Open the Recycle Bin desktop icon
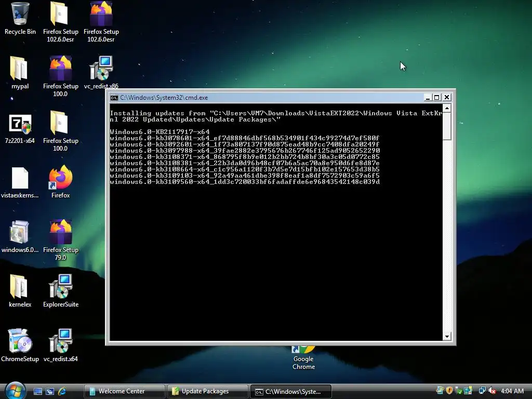532x399 pixels. 20,19
